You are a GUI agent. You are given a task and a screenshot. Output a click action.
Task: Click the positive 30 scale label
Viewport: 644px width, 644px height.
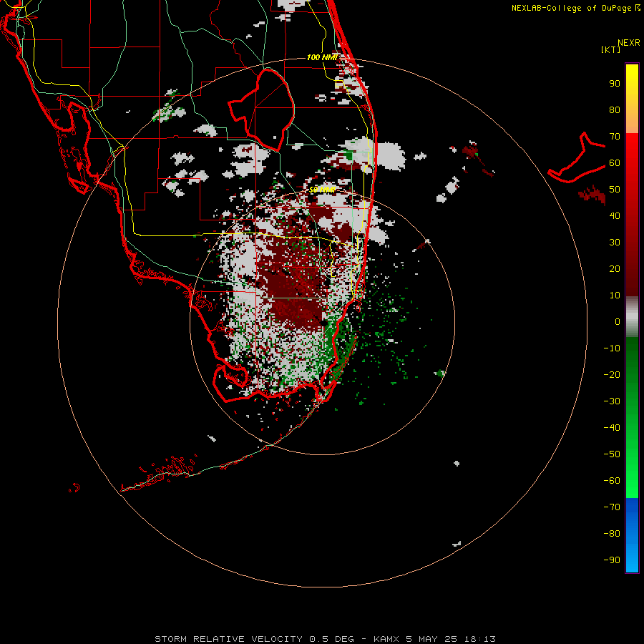click(615, 243)
